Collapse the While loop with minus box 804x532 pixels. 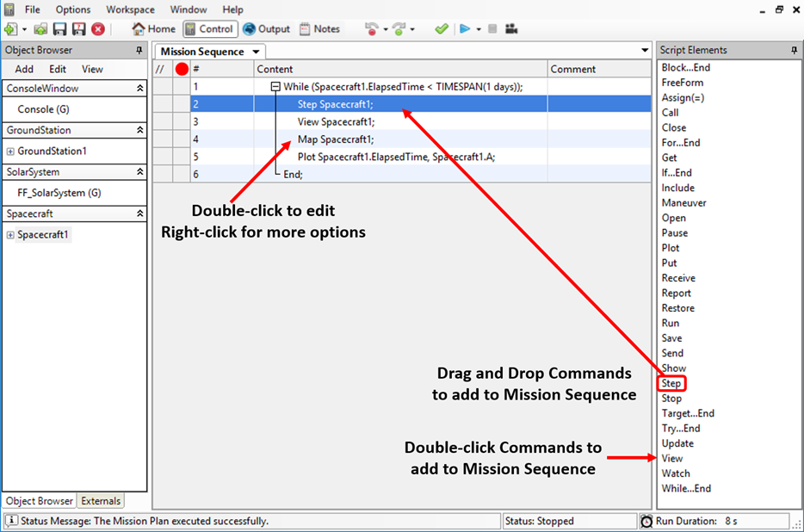coord(275,87)
